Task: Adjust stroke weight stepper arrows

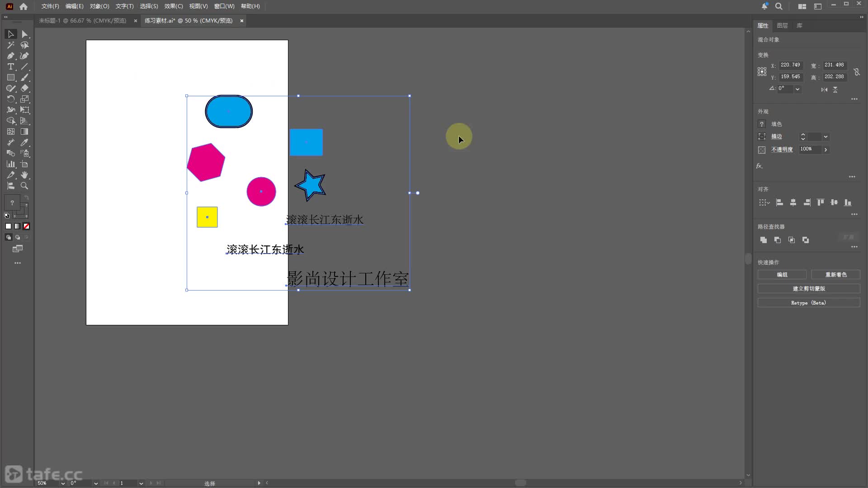Action: (803, 136)
